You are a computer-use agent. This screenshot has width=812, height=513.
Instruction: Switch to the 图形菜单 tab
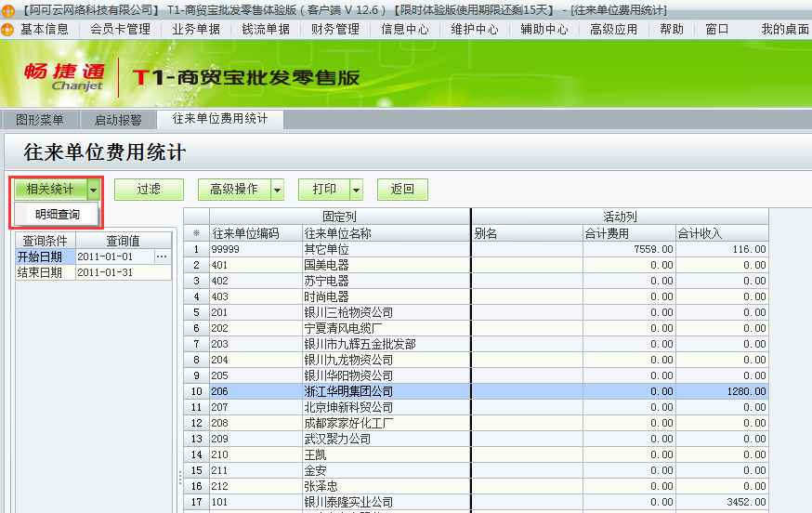(x=40, y=119)
